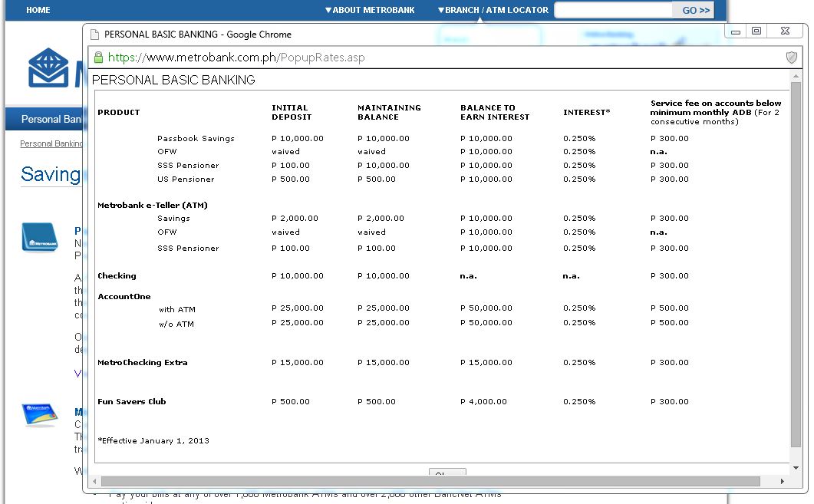The image size is (814, 504).
Task: Click the page document icon in popup title
Action: tap(94, 35)
